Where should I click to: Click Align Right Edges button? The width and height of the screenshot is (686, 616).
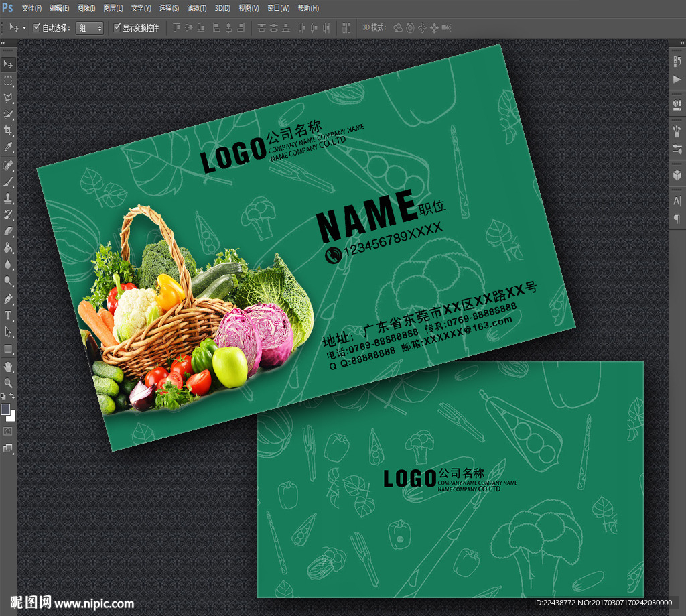[241, 28]
